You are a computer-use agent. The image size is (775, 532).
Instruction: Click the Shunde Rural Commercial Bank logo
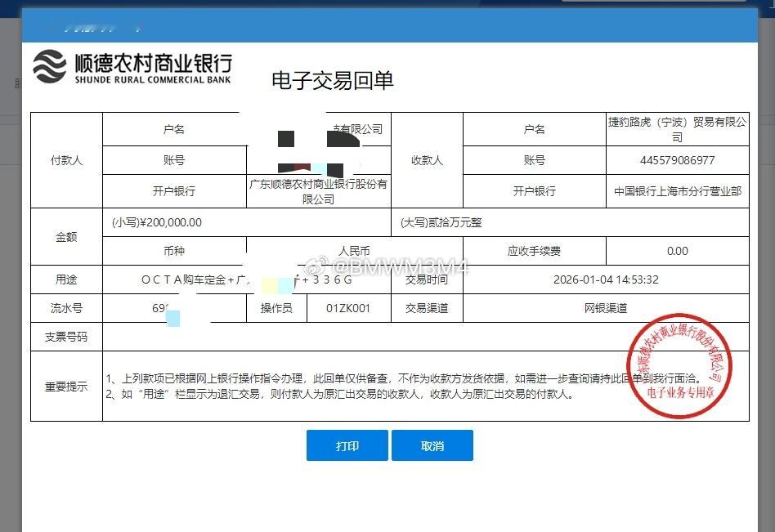[x=132, y=67]
